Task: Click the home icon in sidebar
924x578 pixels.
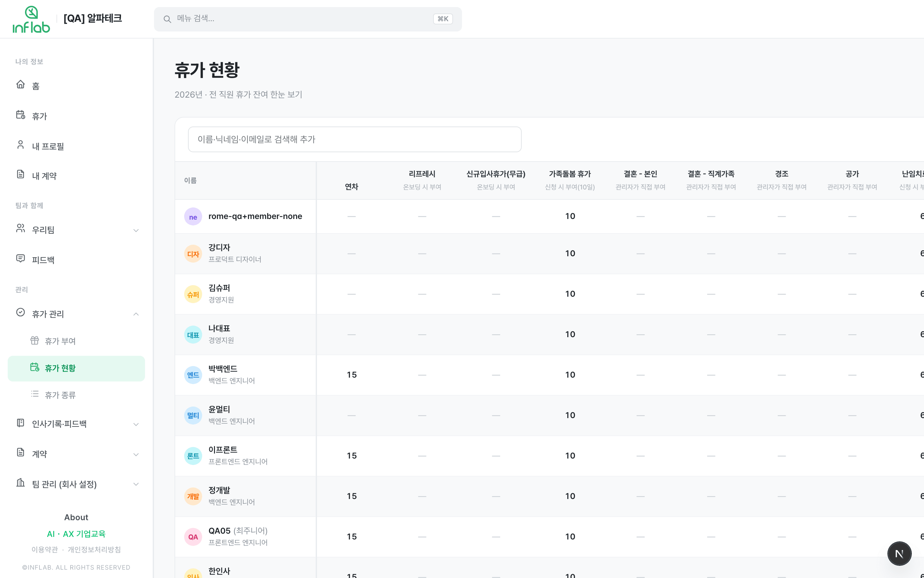Action: tap(21, 84)
